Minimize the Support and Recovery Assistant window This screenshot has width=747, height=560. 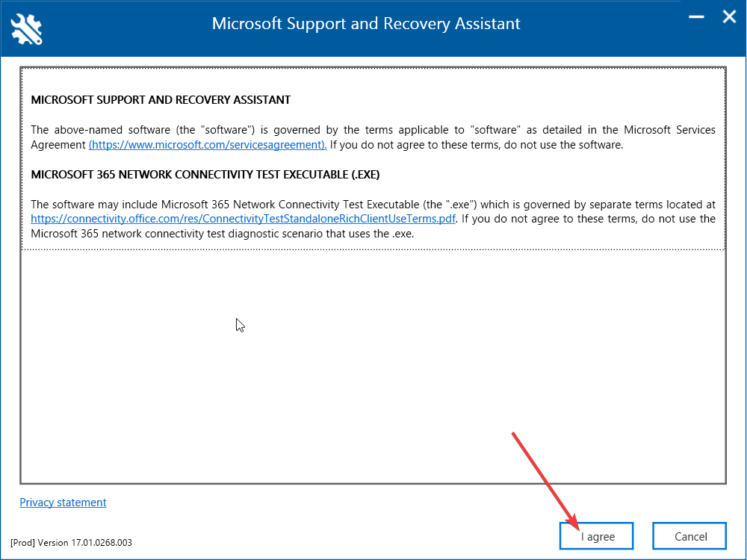(695, 16)
